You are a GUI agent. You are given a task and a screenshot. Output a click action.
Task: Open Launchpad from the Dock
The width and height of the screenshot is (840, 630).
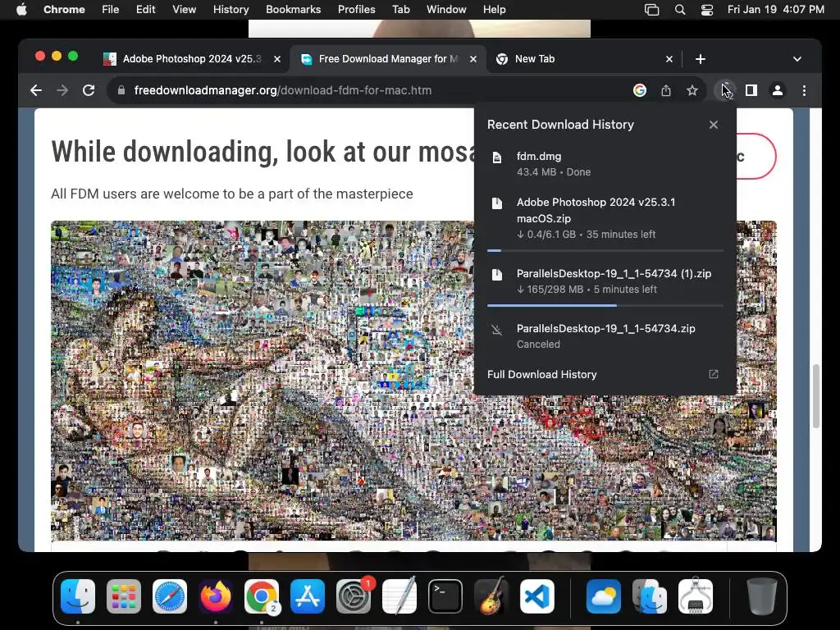point(124,596)
